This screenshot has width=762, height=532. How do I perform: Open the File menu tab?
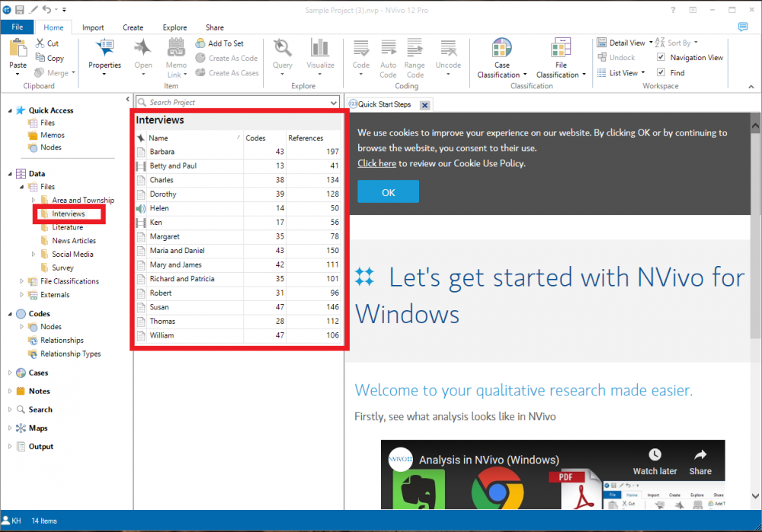(x=18, y=27)
